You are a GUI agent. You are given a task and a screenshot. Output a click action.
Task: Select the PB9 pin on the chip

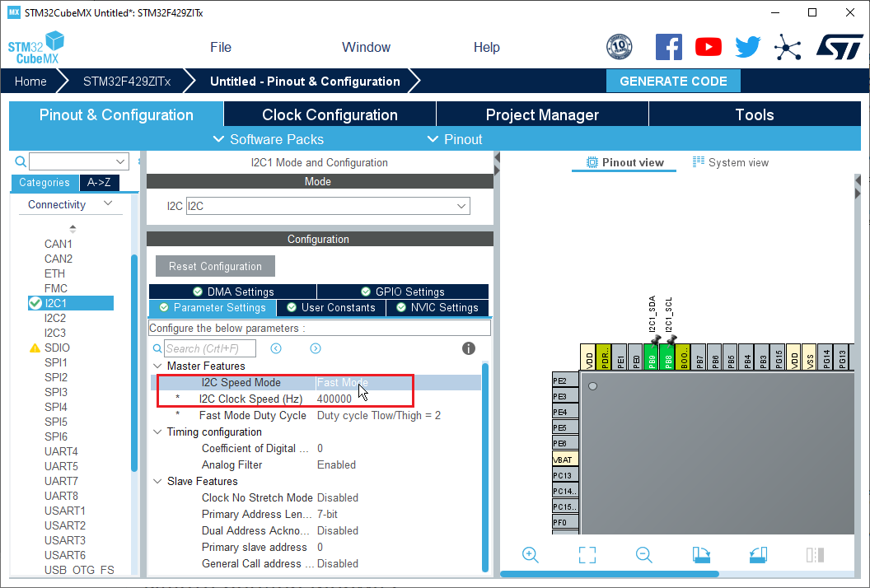(652, 357)
